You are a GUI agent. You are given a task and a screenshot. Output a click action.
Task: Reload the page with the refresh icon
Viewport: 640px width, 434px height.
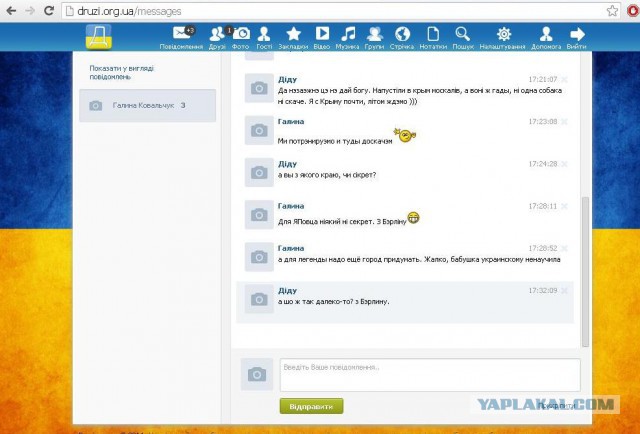(49, 11)
